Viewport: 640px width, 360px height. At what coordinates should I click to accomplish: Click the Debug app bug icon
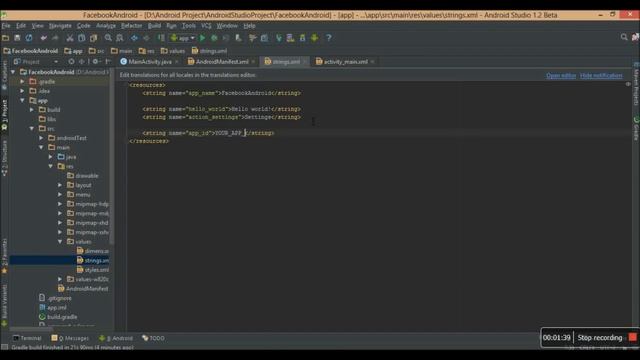(x=214, y=38)
